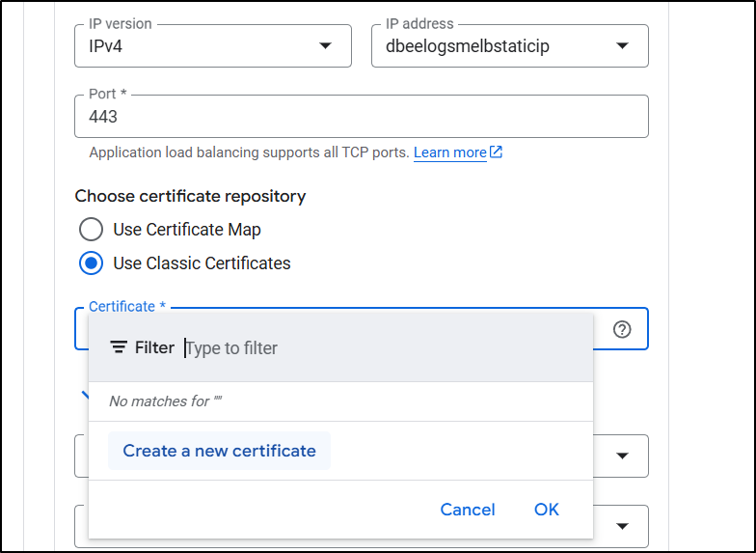Choose Create a new certificate option
The height and width of the screenshot is (553, 756).
point(219,451)
